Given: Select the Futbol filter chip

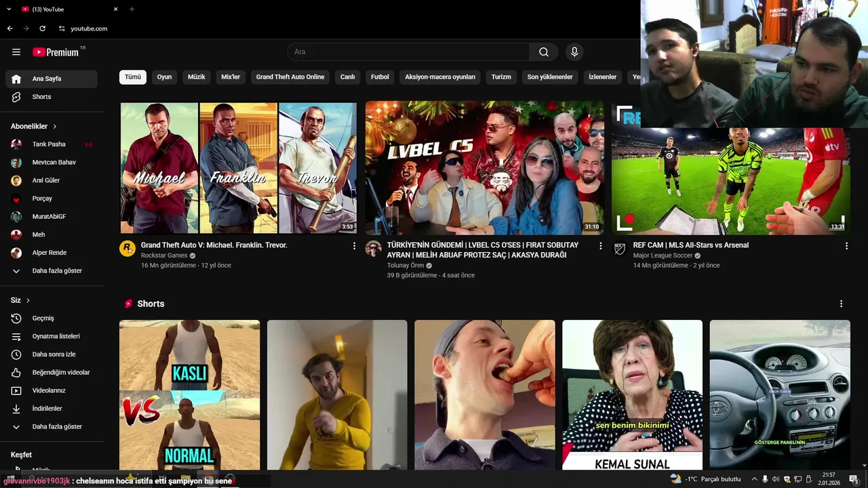Looking at the screenshot, I should click(x=380, y=77).
